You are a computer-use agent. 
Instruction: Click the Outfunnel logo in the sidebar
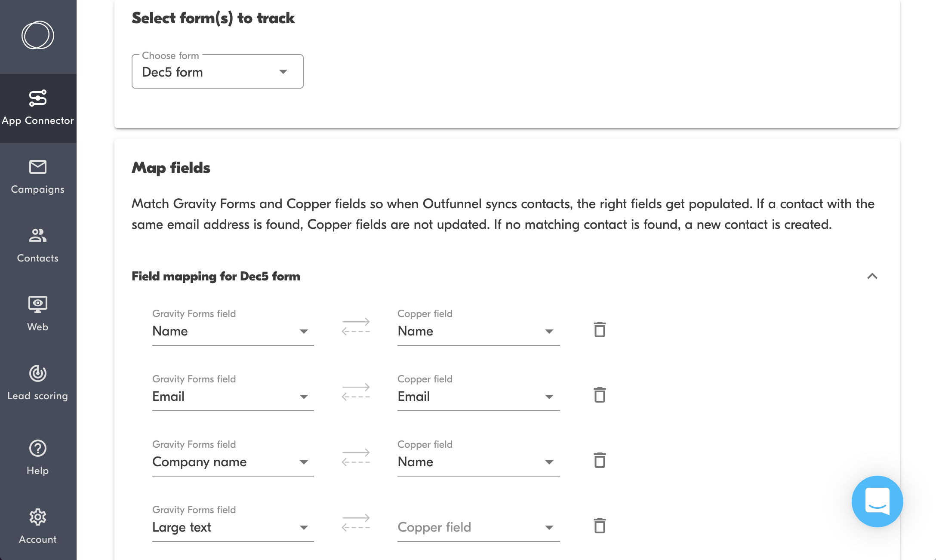point(38,35)
